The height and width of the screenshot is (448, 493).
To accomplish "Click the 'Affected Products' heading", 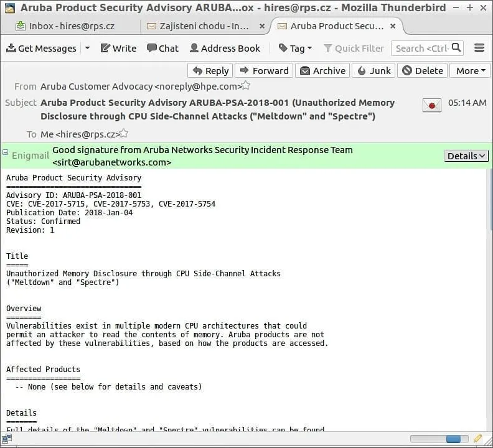I will click(43, 370).
